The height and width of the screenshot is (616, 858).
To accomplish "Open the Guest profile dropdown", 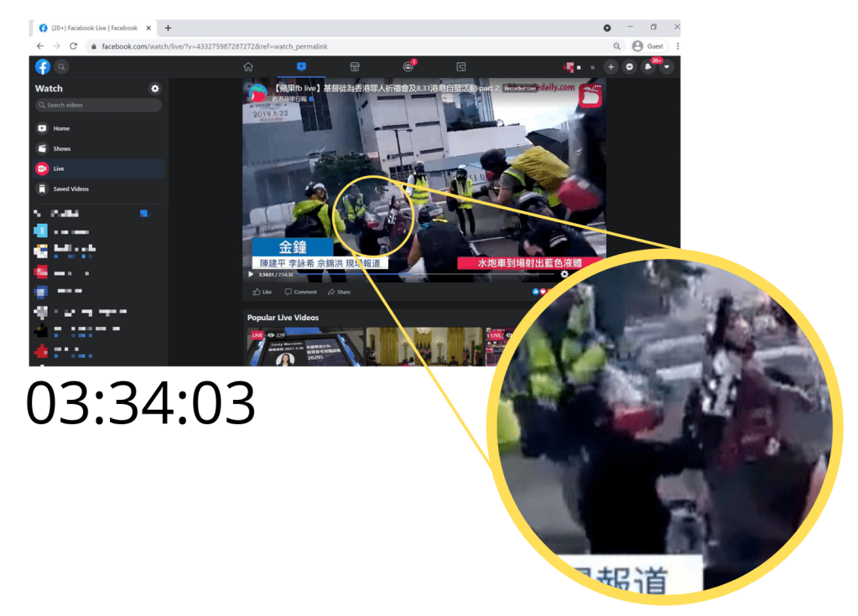I will (650, 45).
